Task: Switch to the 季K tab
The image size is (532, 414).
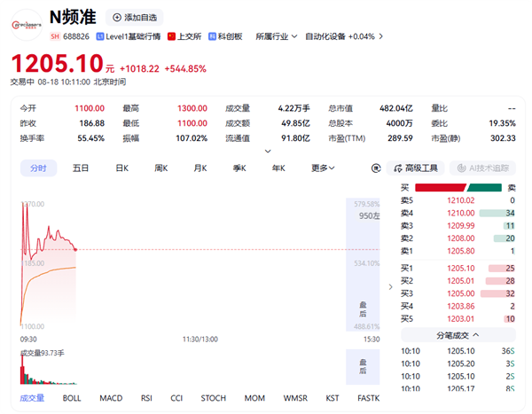Action: 239,168
